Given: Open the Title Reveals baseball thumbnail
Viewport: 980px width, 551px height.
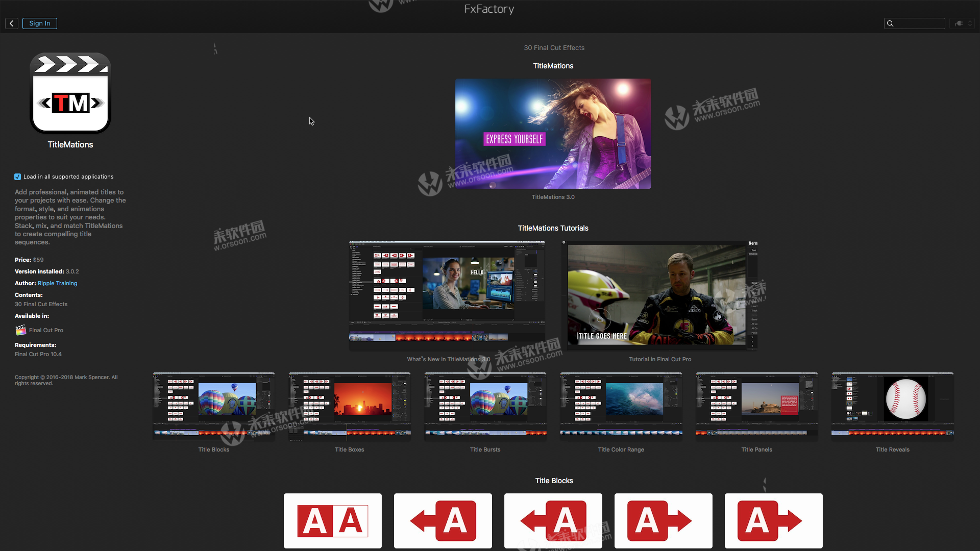Looking at the screenshot, I should pos(892,407).
